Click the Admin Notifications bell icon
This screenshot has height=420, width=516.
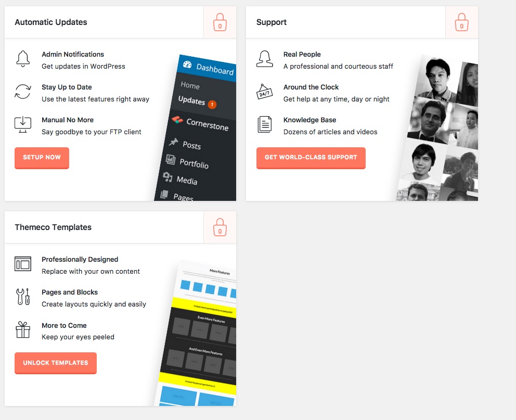coord(23,59)
